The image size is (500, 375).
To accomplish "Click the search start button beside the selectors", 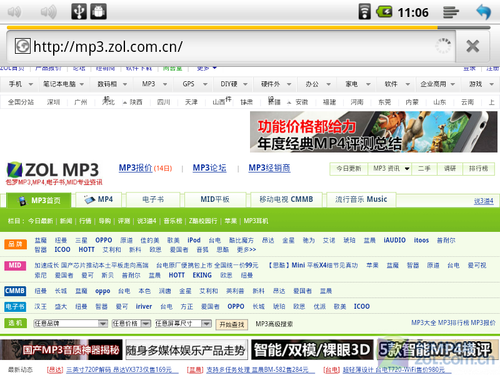I will tap(232, 324).
